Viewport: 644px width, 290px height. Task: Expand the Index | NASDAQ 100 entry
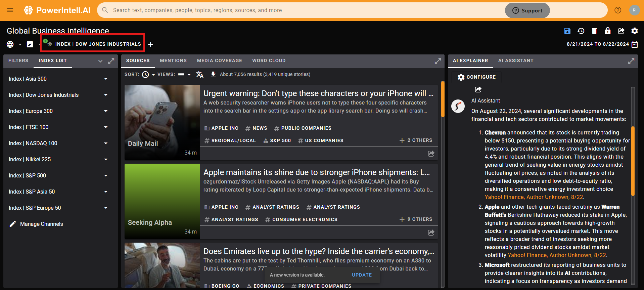pos(106,143)
